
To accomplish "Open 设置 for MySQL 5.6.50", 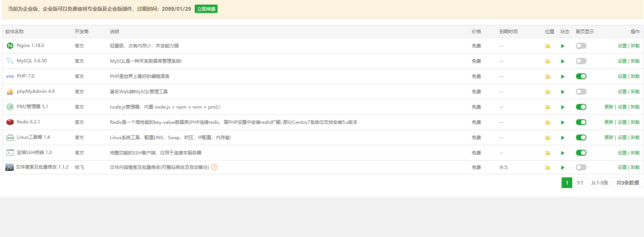I will [x=622, y=61].
